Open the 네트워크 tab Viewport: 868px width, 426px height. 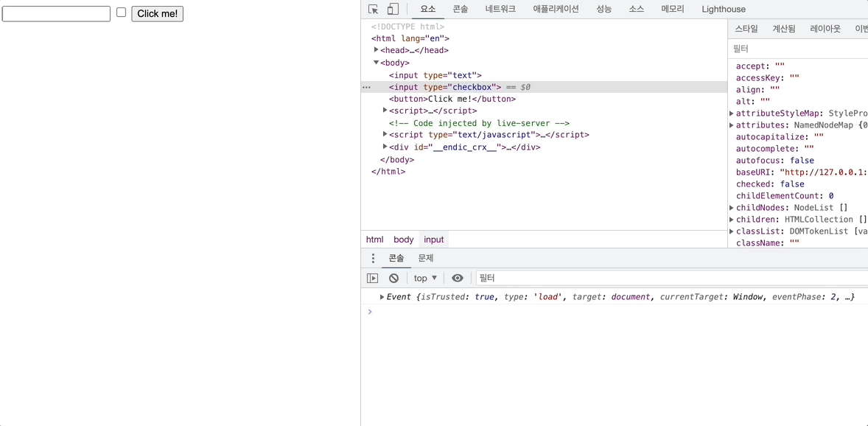(500, 9)
